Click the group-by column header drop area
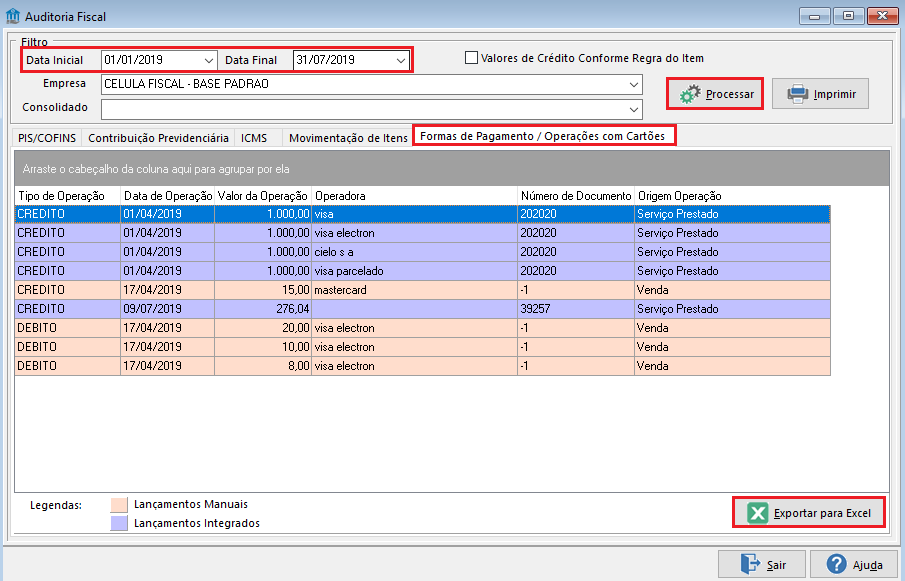 (x=451, y=168)
